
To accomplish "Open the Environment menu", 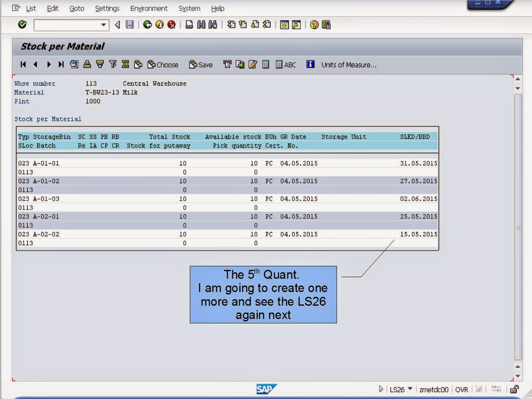I will (x=148, y=8).
